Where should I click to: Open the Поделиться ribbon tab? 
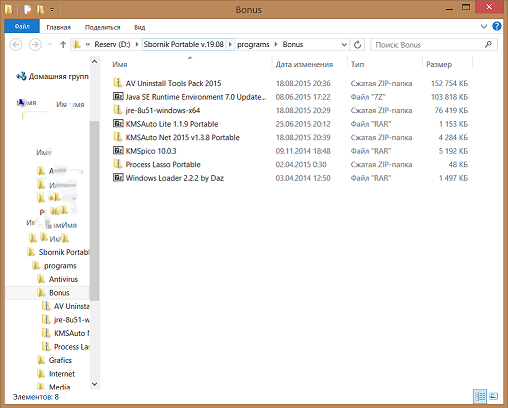(x=102, y=27)
